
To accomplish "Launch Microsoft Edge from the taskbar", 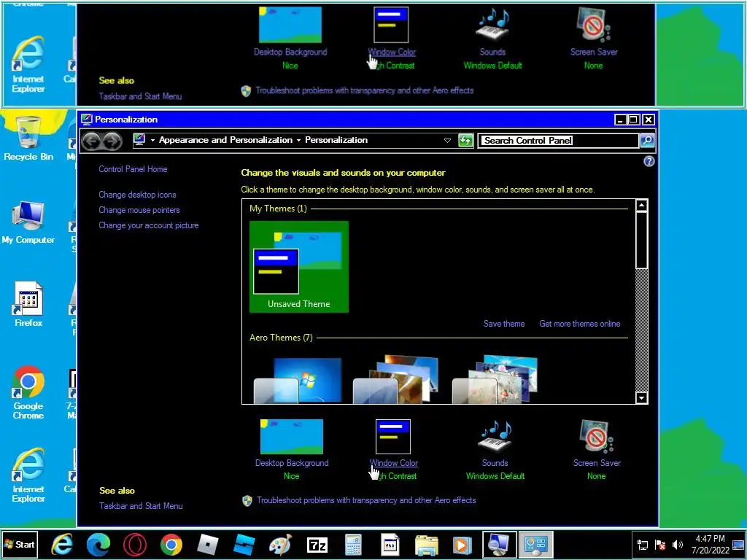I will (98, 545).
